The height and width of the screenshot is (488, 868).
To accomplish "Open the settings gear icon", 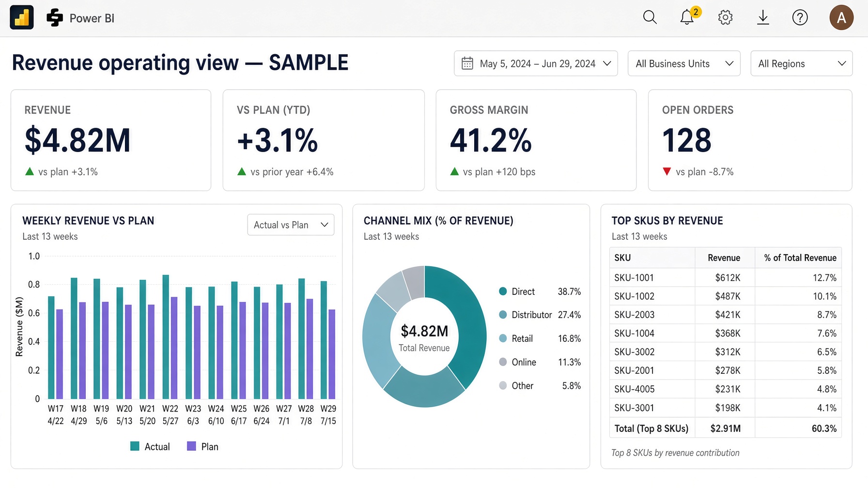I will (x=725, y=18).
